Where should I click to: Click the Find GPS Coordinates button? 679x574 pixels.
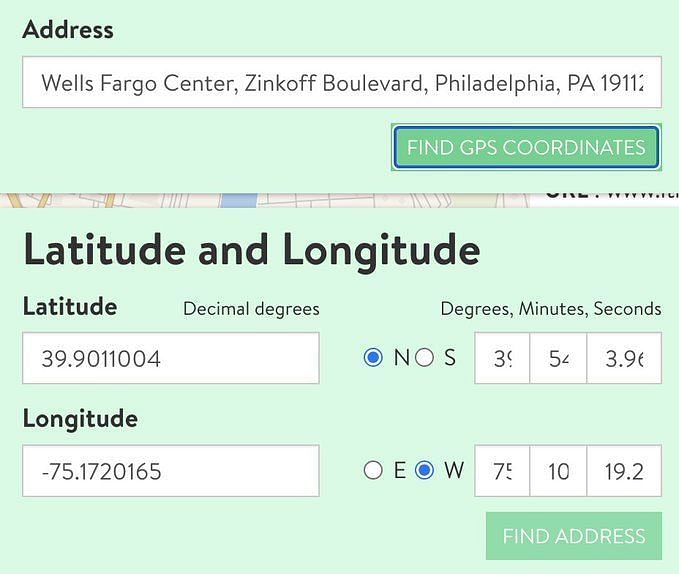tap(526, 147)
